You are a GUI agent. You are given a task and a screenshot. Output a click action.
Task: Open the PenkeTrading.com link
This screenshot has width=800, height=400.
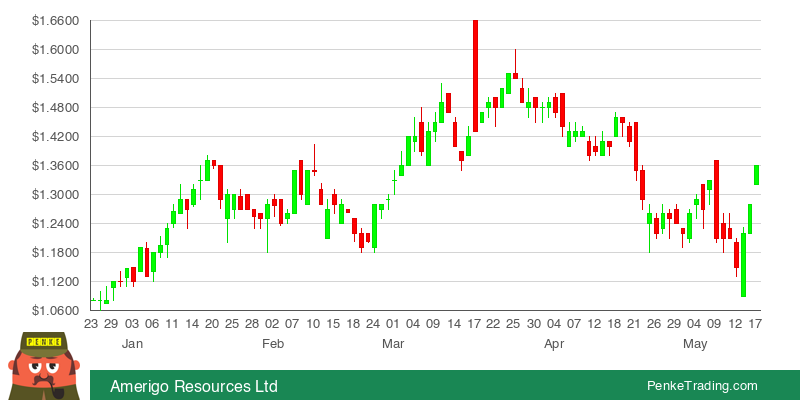pos(702,386)
